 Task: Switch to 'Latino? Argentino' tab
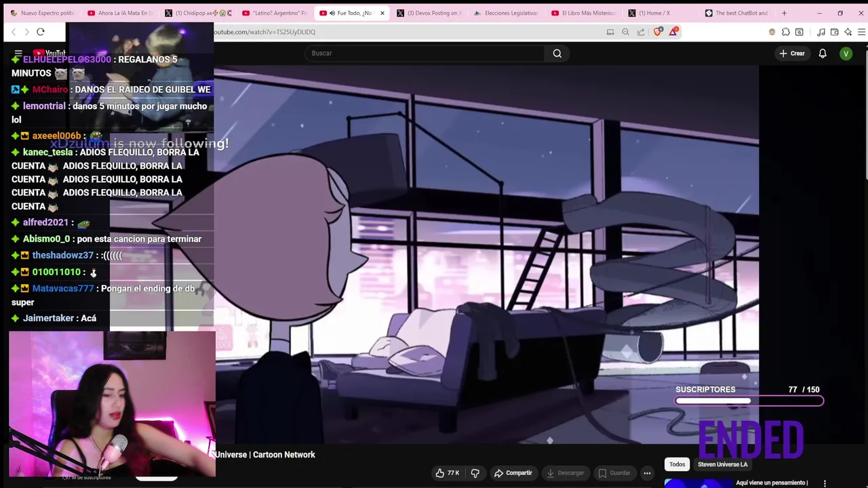coord(275,13)
